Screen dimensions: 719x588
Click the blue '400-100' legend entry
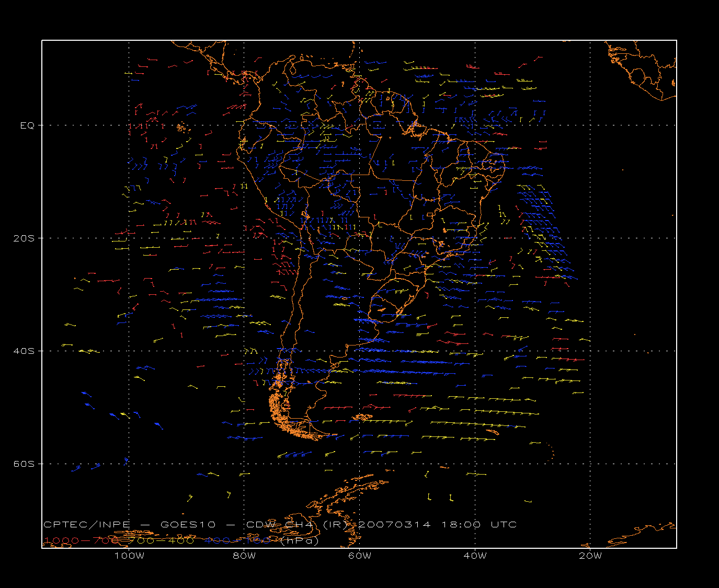point(237,541)
